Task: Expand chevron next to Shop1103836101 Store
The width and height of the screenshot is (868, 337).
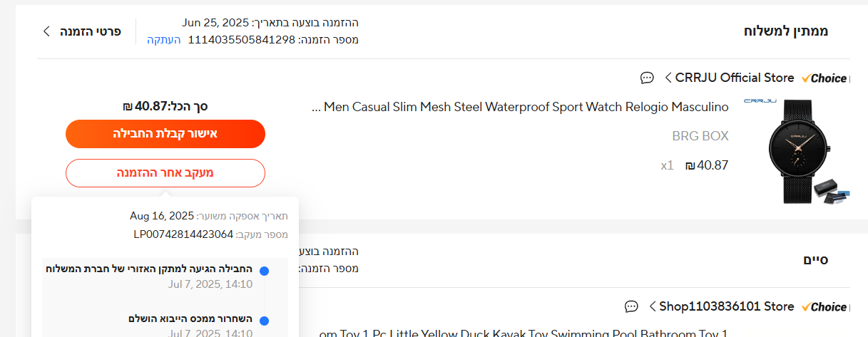Action: coord(652,306)
